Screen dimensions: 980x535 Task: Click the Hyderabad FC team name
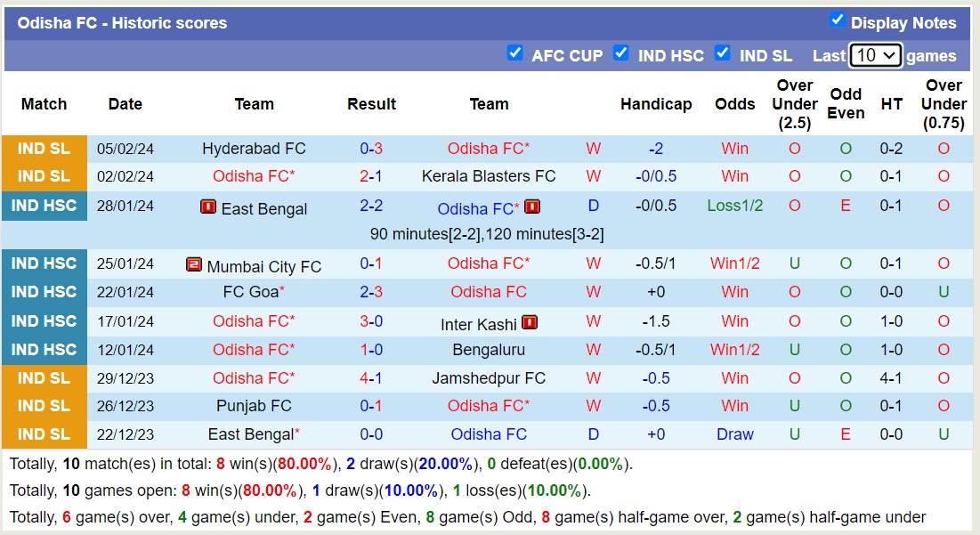point(254,148)
